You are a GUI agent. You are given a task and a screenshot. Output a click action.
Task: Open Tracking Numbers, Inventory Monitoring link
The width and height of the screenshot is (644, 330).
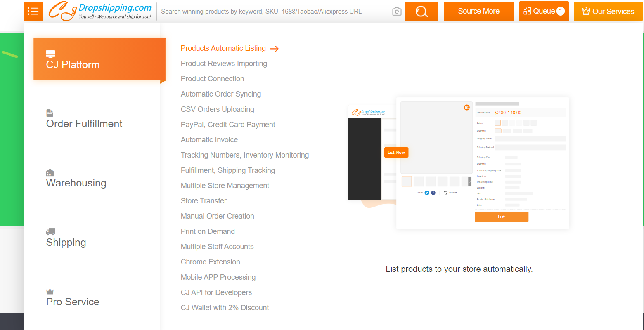click(245, 155)
